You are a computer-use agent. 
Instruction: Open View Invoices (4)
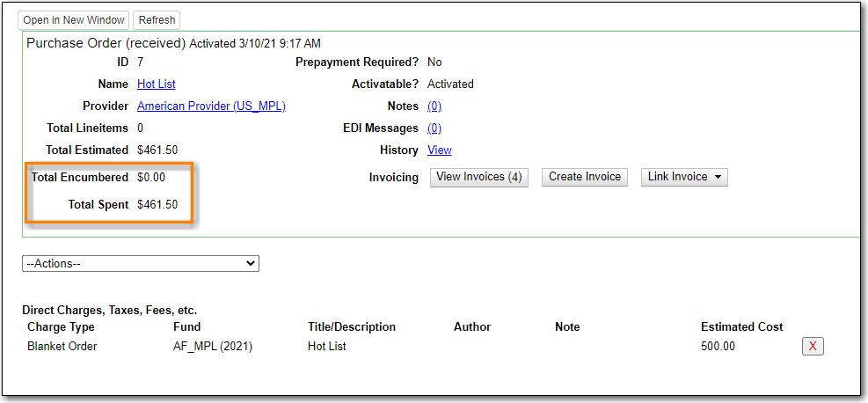tap(478, 178)
